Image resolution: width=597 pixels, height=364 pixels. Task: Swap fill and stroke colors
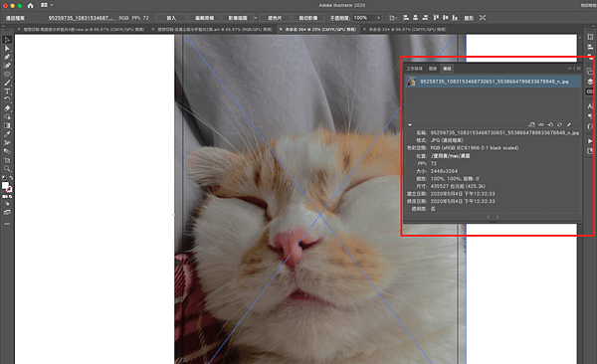point(11,178)
